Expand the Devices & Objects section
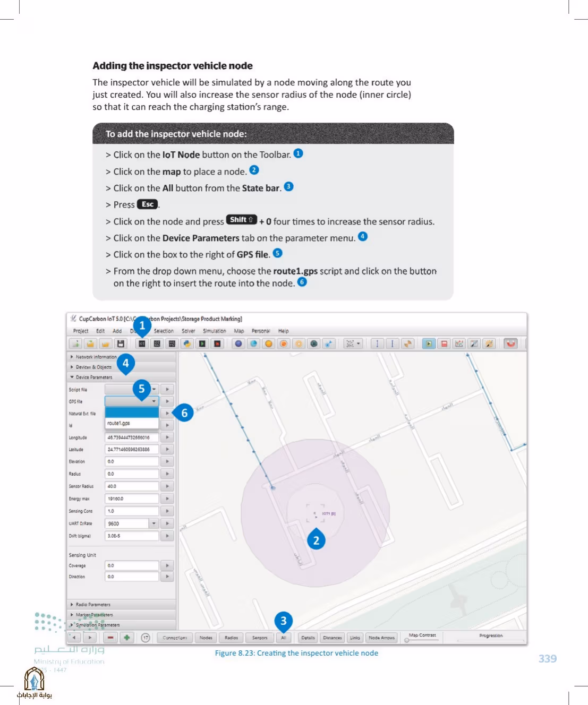 point(122,367)
